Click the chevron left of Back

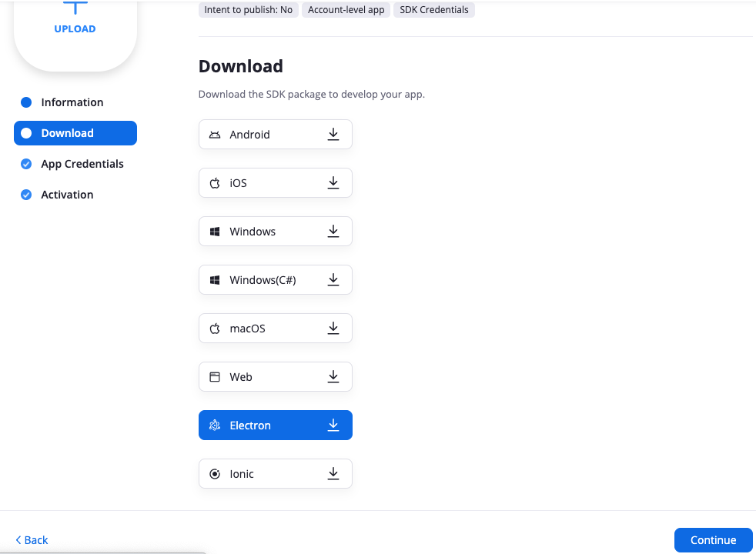click(x=18, y=540)
